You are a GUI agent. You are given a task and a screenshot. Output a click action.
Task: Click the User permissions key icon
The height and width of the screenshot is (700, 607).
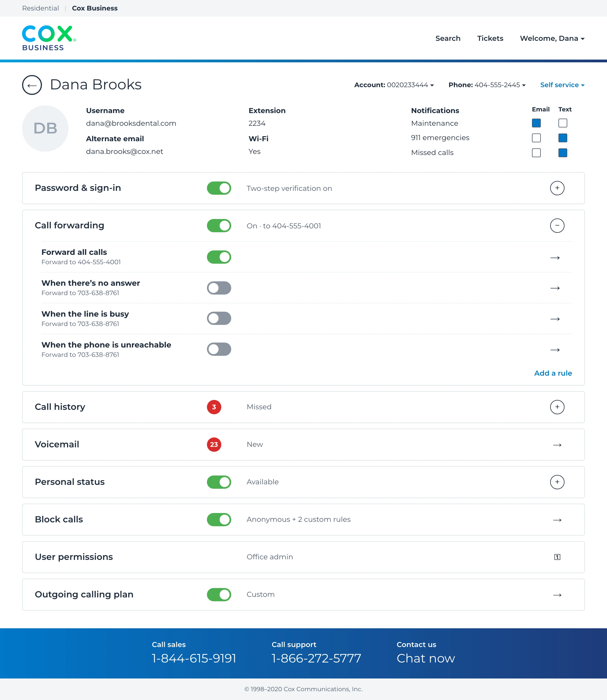point(557,557)
